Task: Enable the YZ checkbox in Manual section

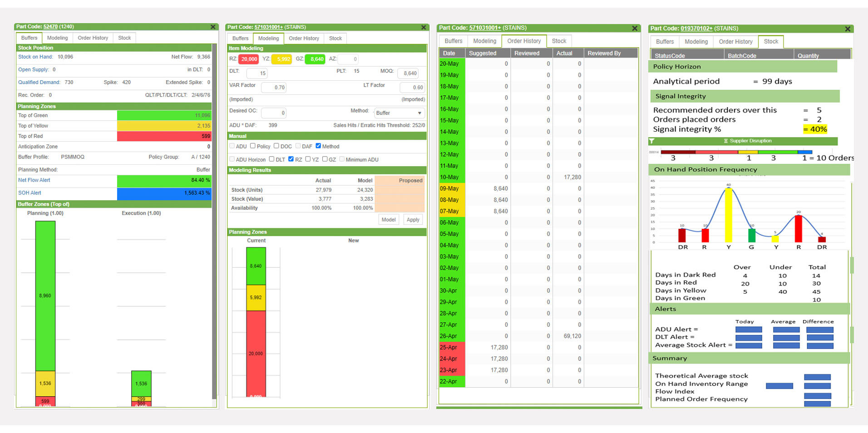Action: point(308,159)
